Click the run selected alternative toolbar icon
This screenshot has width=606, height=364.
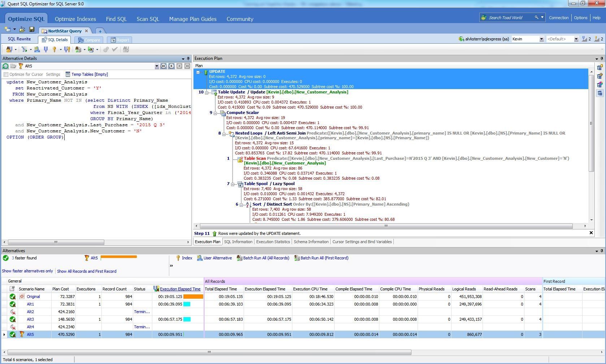pos(91,49)
